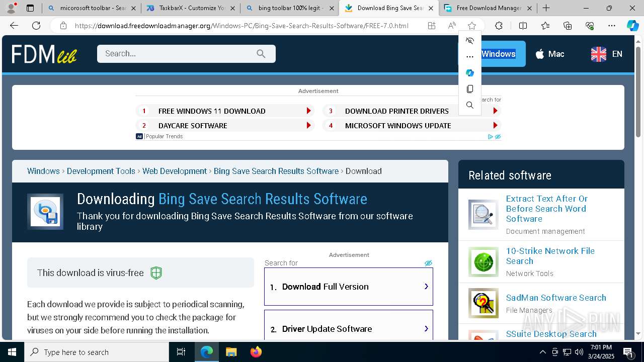The image size is (644, 362).
Task: Click the chevron on Driver Update Software ad
Action: pos(426,329)
